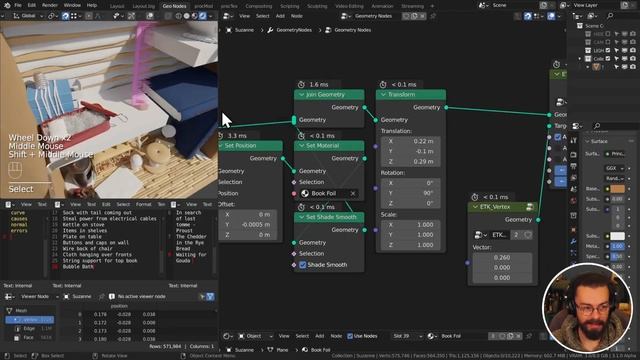Switch to the Animation workspace tab
The height and width of the screenshot is (360, 640).
[382, 6]
